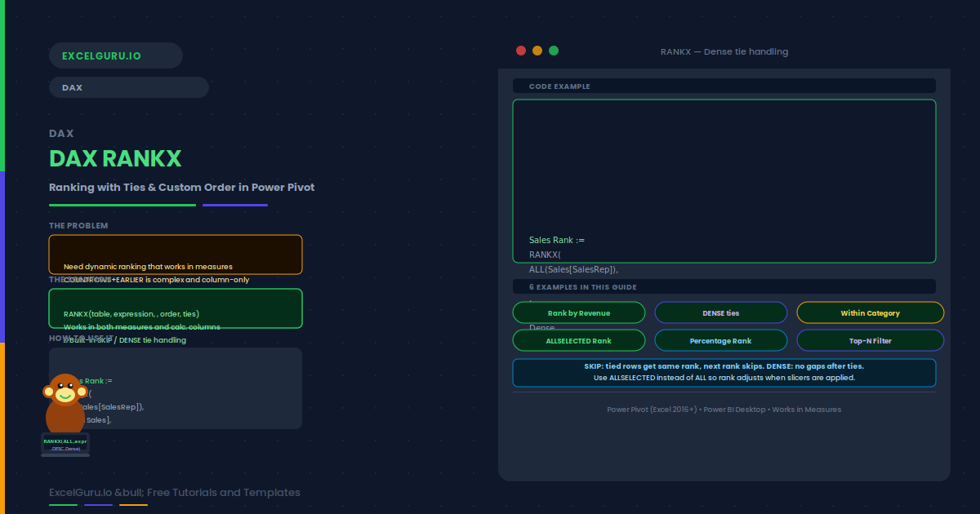
Task: Open the DENSE ties example
Action: click(721, 312)
